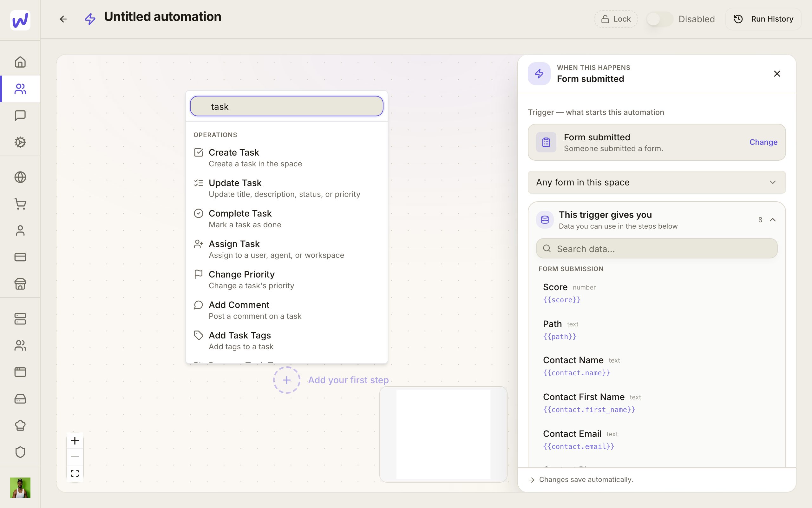812x508 pixels.
Task: Open the chat bubble sidebar icon
Action: point(20,116)
